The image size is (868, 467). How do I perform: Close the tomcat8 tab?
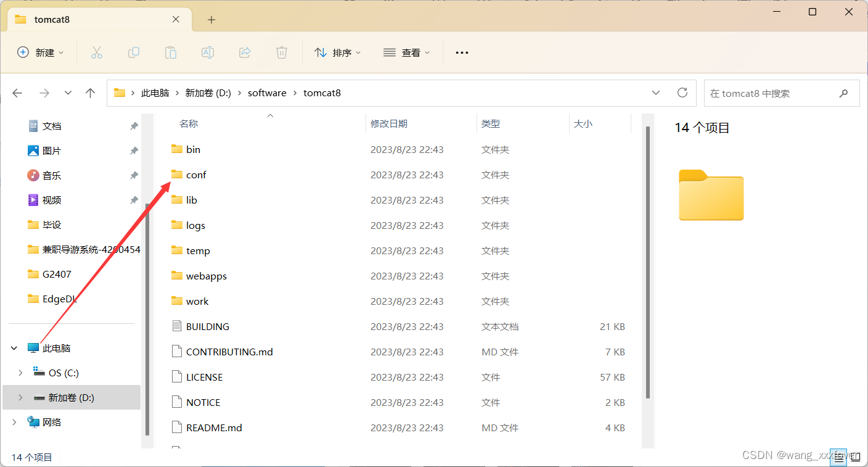tap(176, 19)
